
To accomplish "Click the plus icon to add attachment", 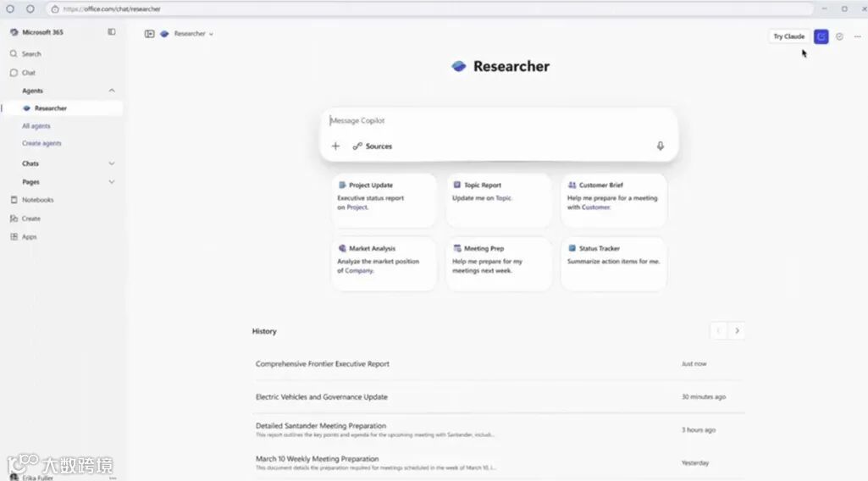I will point(335,147).
